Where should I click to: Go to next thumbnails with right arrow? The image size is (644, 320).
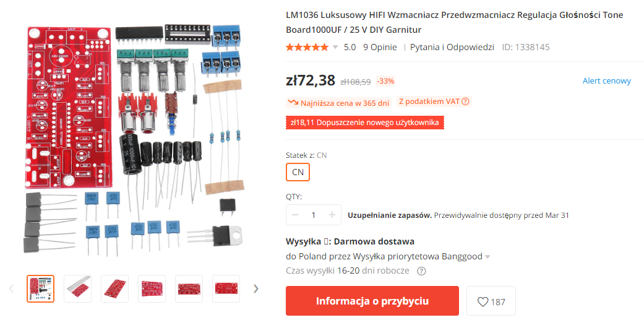click(x=256, y=289)
